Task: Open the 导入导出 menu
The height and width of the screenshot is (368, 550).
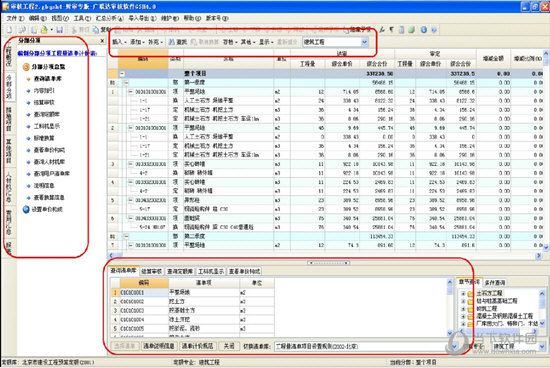Action: 142,18
